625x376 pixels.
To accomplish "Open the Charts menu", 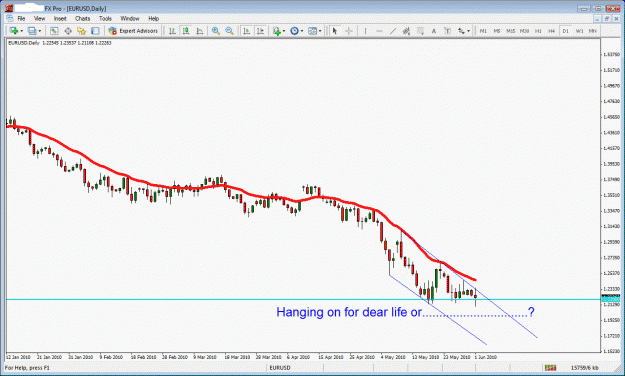I will [83, 19].
